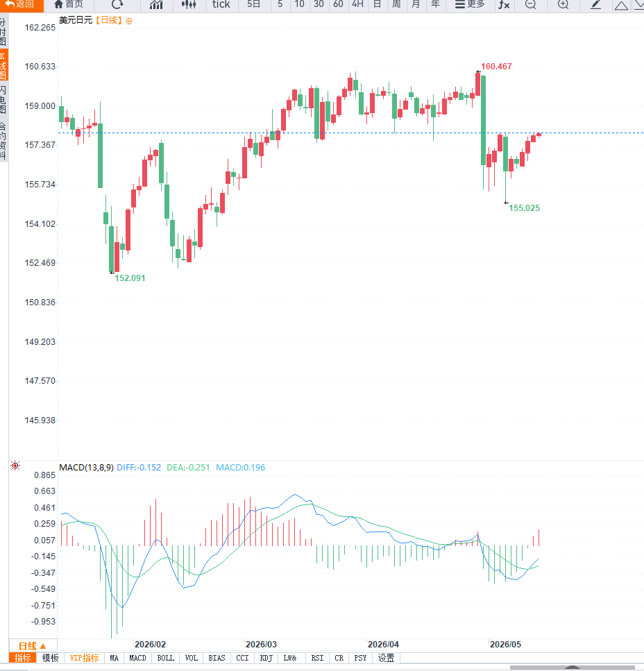Screen dimensions: 644x671
Task: Switch to the 4H timeframe
Action: (x=357, y=5)
